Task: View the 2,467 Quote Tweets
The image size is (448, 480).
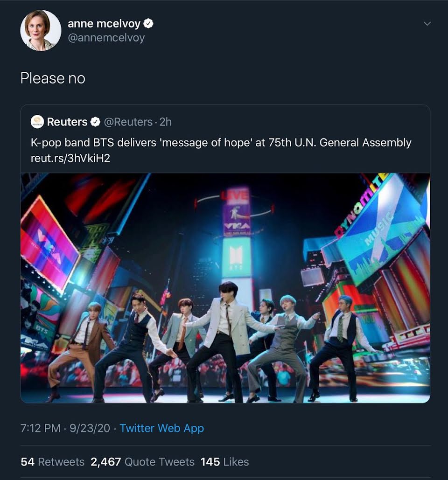Action: 142,462
